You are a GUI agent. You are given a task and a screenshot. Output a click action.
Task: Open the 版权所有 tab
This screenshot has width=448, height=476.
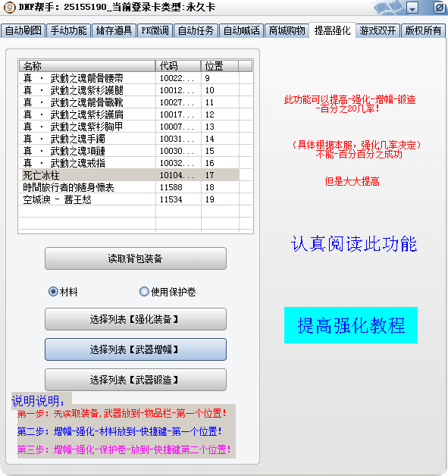click(424, 30)
